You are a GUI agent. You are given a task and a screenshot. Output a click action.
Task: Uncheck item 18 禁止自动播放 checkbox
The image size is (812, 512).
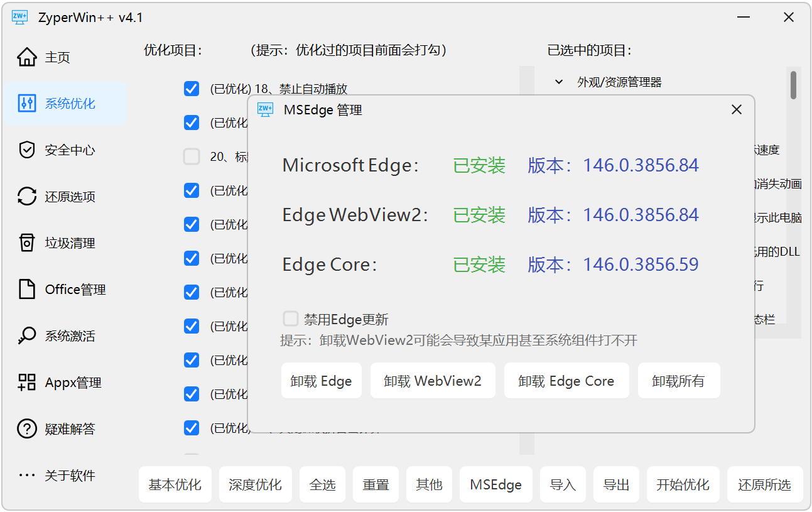click(192, 89)
